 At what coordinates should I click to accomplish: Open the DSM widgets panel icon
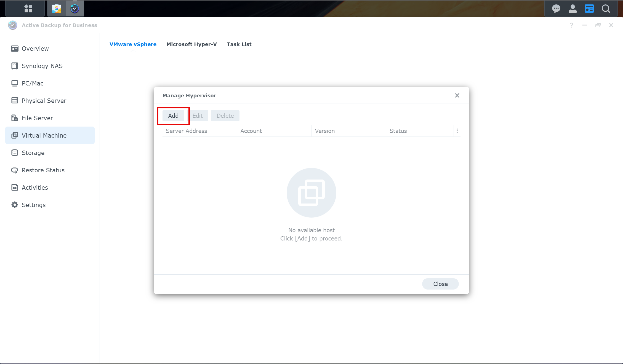tap(589, 9)
